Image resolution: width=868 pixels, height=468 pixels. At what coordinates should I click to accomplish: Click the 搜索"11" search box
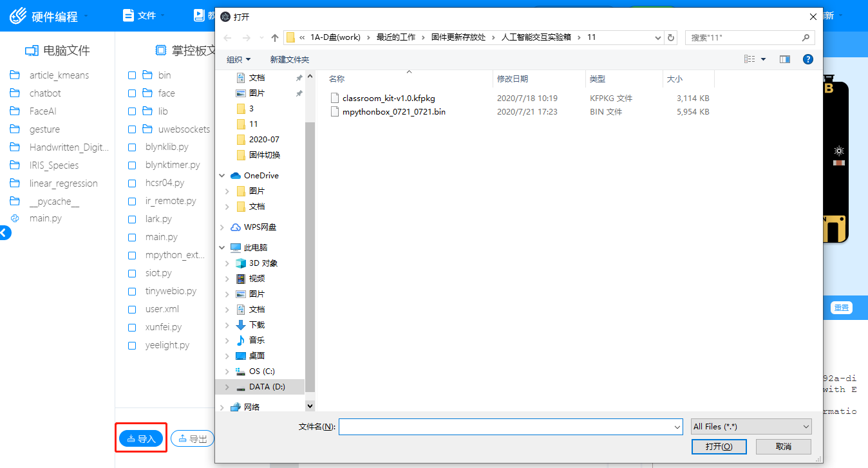pos(750,38)
